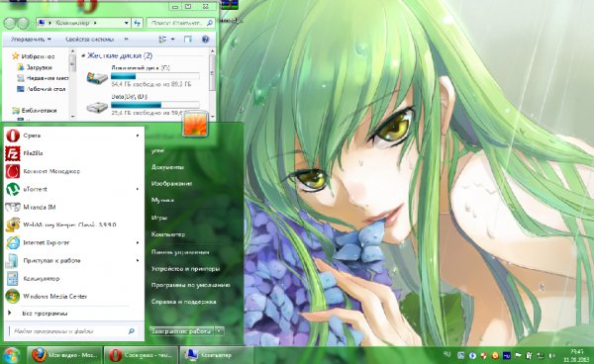
Task: Click local disk C: usage bar
Action: (x=155, y=76)
